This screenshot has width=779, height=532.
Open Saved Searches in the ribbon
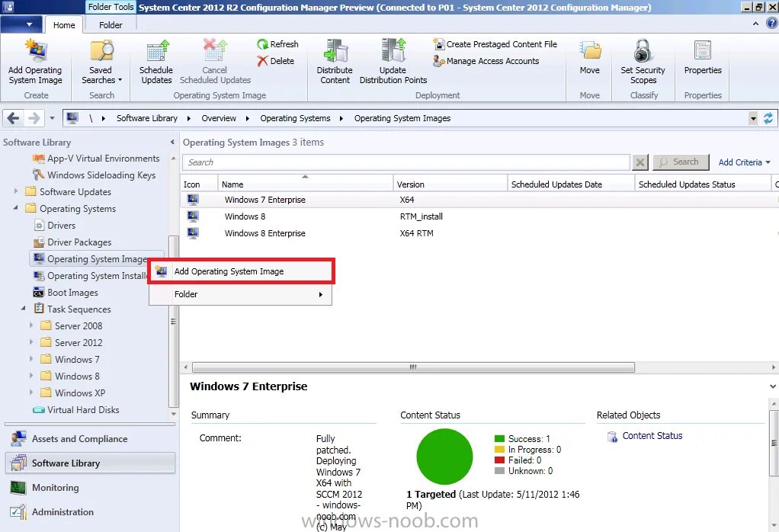(101, 61)
